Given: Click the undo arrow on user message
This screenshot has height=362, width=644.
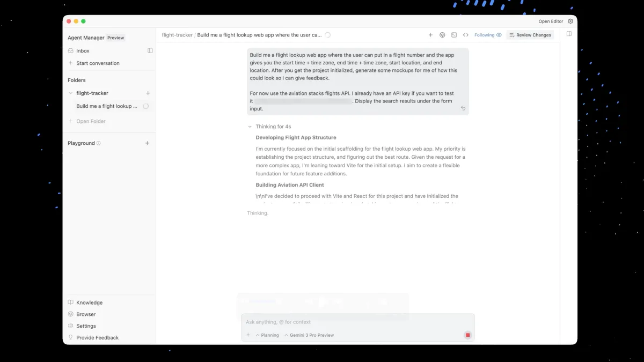Looking at the screenshot, I should point(463,108).
